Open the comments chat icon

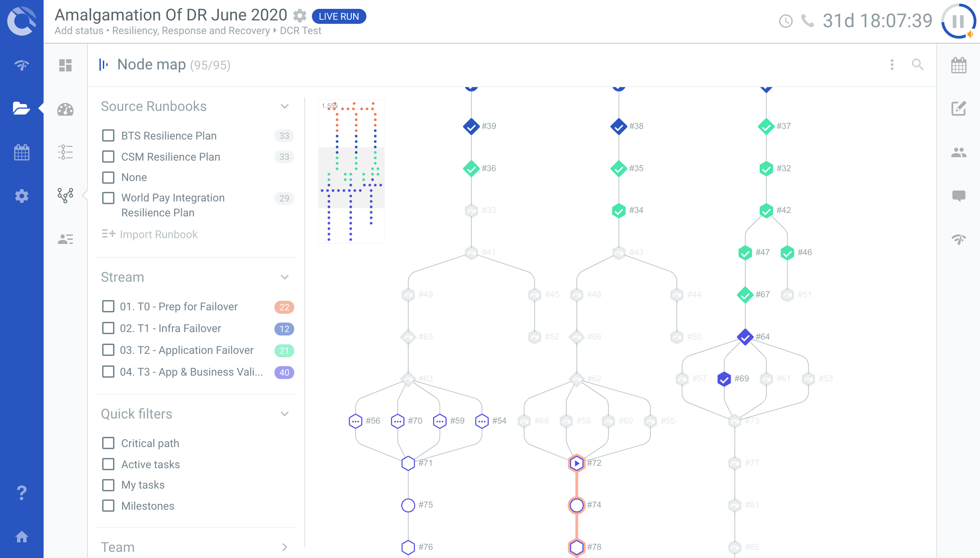[x=958, y=196]
